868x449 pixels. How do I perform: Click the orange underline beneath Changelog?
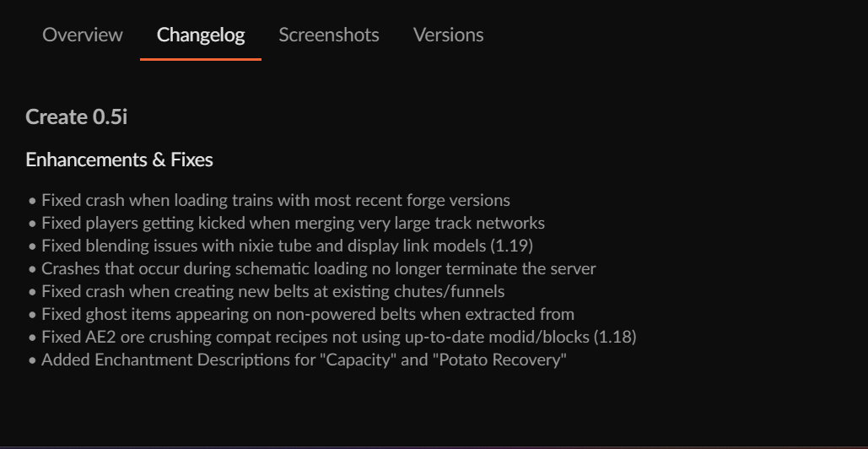(201, 60)
